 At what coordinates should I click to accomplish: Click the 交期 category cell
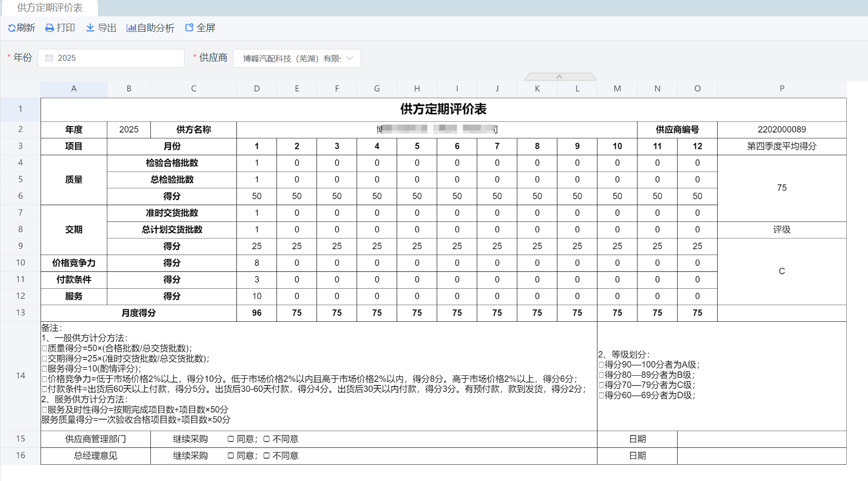click(74, 230)
